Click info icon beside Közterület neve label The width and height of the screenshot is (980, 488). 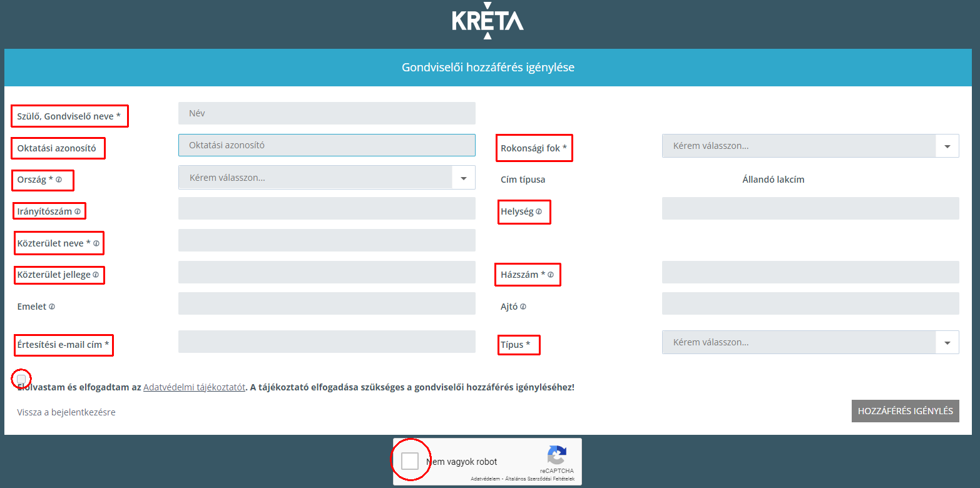pos(96,243)
